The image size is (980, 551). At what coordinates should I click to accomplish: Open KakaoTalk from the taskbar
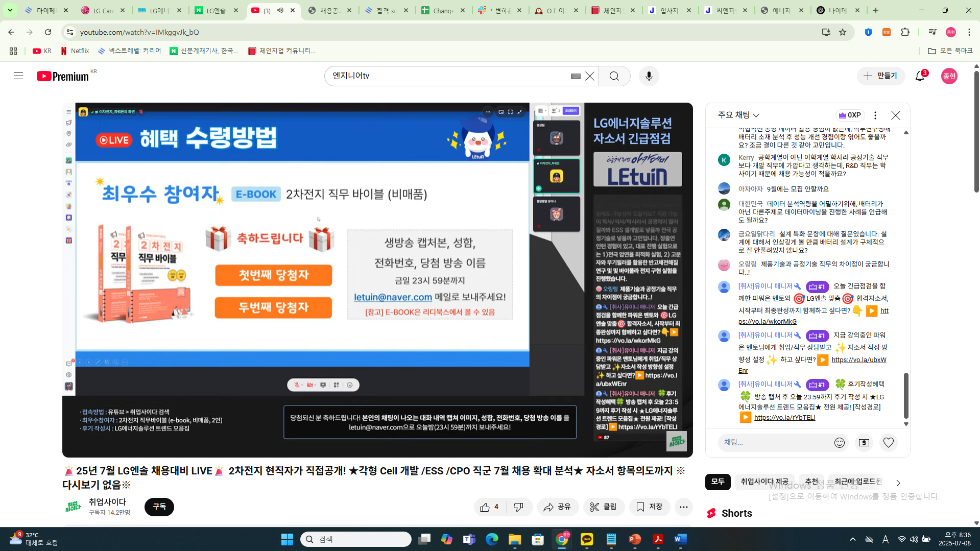[x=587, y=539]
